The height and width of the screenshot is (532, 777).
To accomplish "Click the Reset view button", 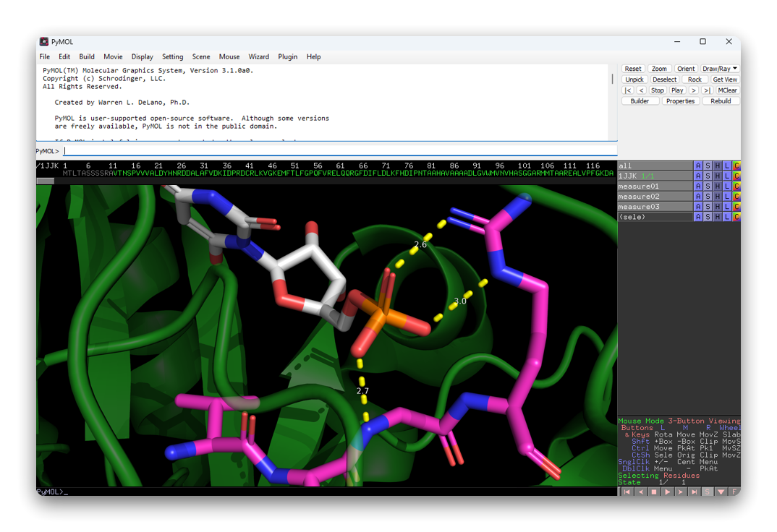I will pos(633,69).
